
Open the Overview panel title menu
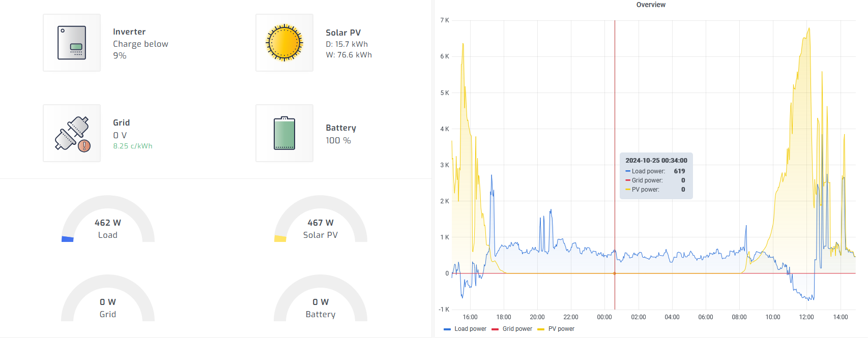[651, 5]
